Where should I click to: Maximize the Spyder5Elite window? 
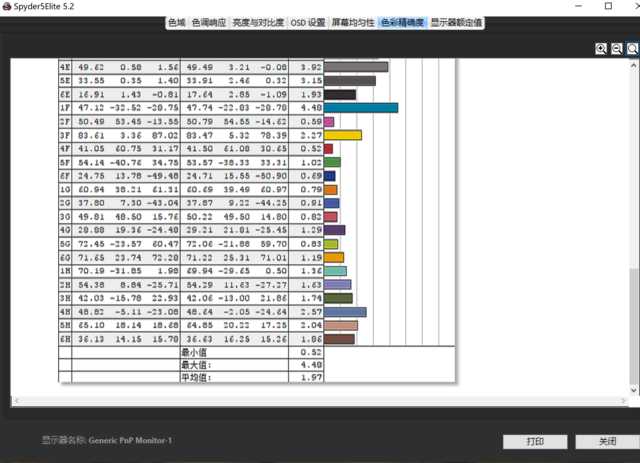(x=608, y=6)
